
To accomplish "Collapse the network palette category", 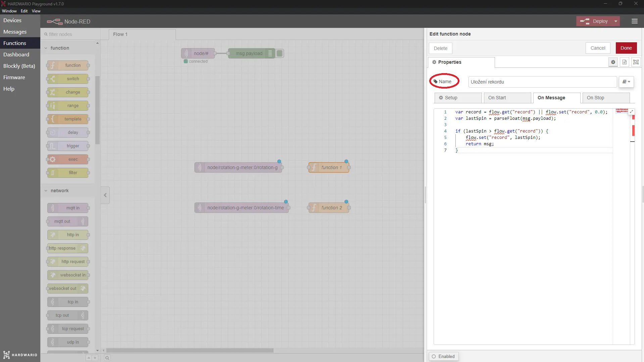I will click(46, 191).
